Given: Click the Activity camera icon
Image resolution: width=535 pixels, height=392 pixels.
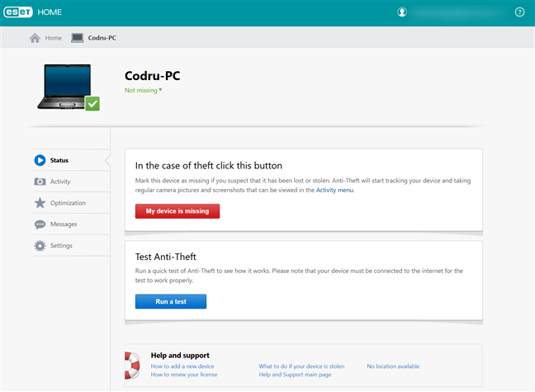Looking at the screenshot, I should point(40,182).
